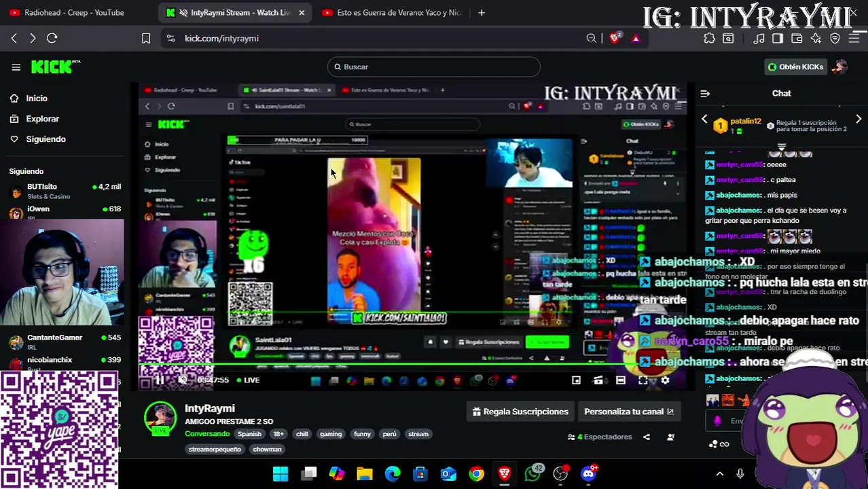Screen dimensions: 868x489
Task: Open Brave Wallet icon
Action: (797, 39)
